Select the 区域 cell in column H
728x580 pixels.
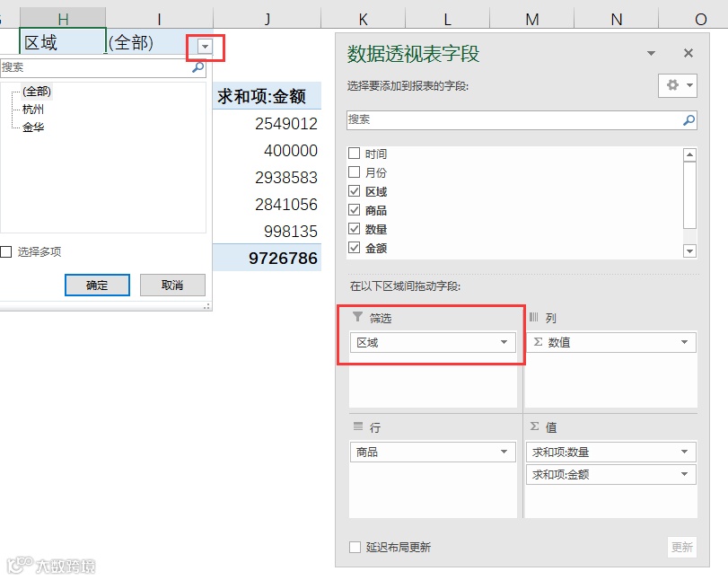[x=63, y=42]
